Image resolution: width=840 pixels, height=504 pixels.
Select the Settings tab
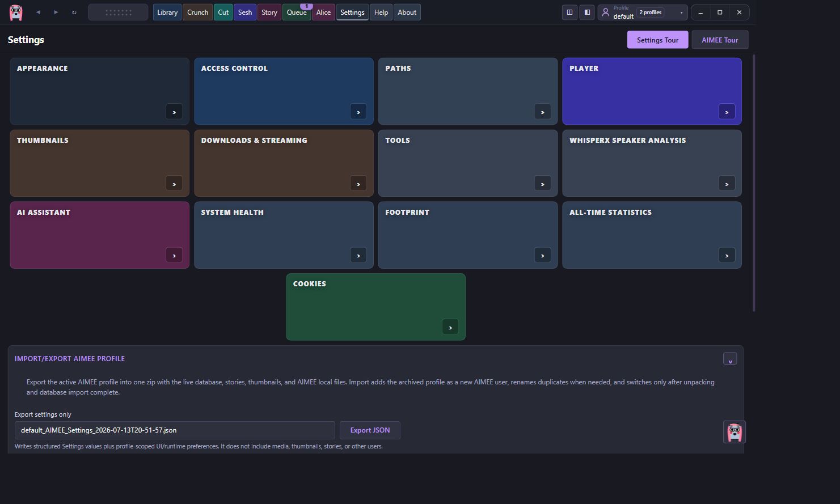(352, 12)
